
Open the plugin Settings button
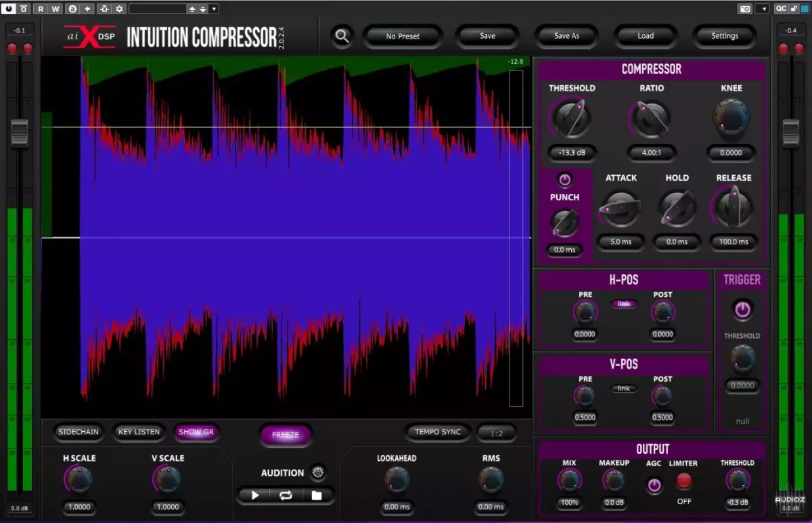(x=725, y=36)
